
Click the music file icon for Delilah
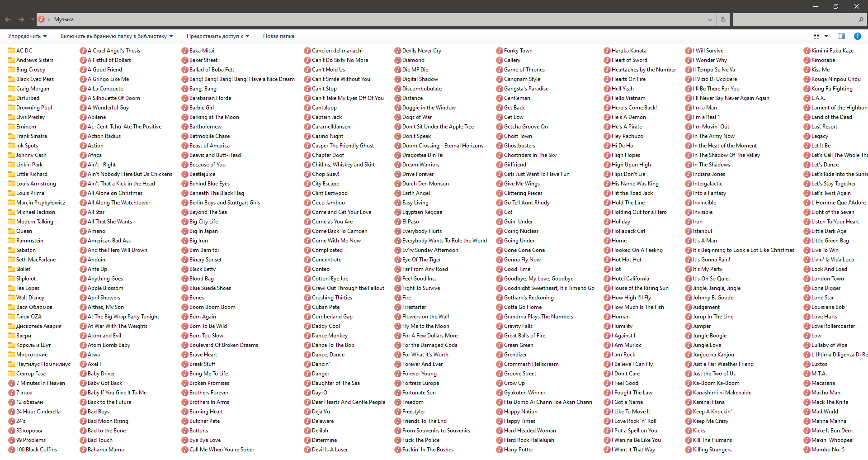point(307,431)
